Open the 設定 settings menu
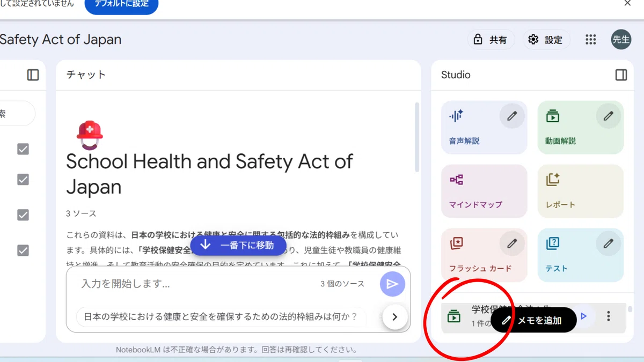The width and height of the screenshot is (644, 362). click(546, 40)
